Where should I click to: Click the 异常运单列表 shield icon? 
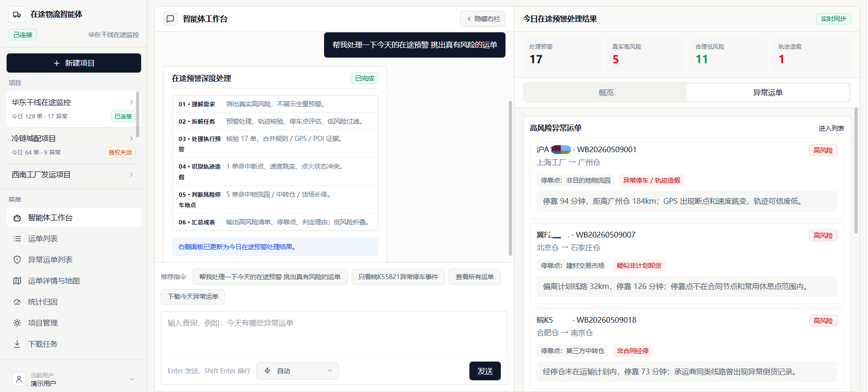(x=17, y=260)
